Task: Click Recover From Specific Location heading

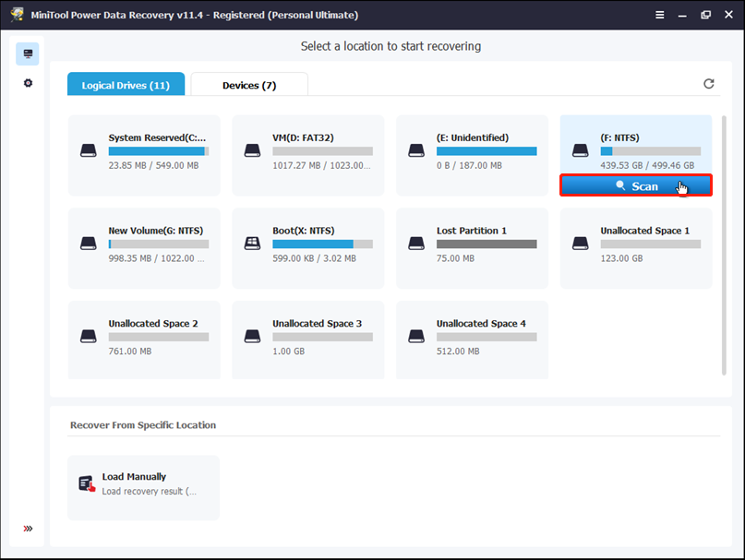Action: coord(143,425)
